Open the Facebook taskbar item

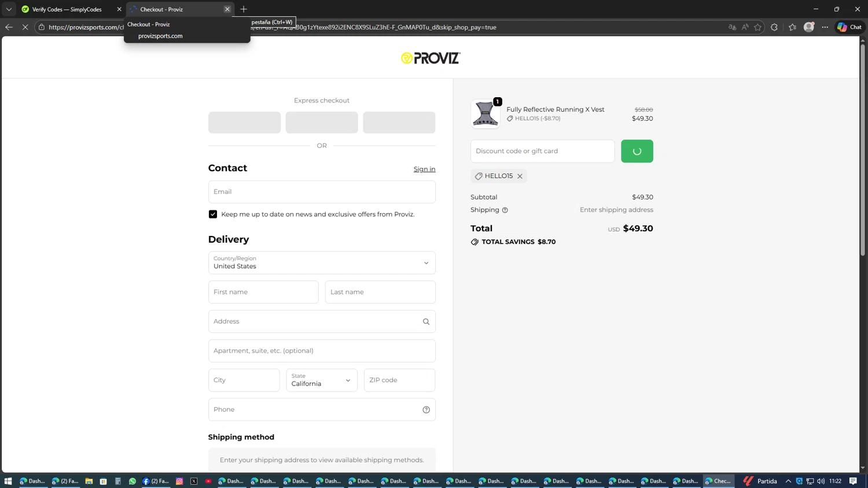[x=156, y=481]
